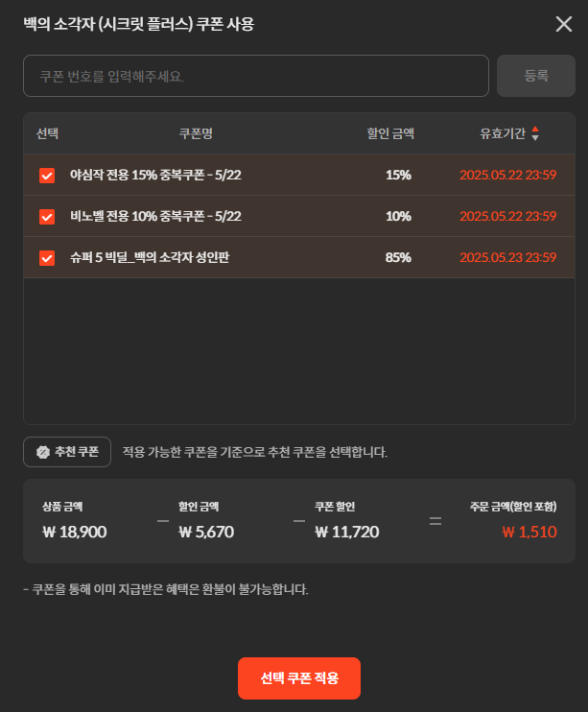
Task: Click the validity period sort arrows
Action: [x=535, y=133]
